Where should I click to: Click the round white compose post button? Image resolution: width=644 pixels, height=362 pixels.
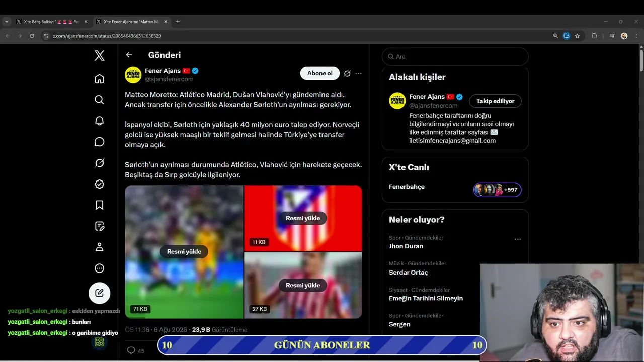[x=100, y=293]
